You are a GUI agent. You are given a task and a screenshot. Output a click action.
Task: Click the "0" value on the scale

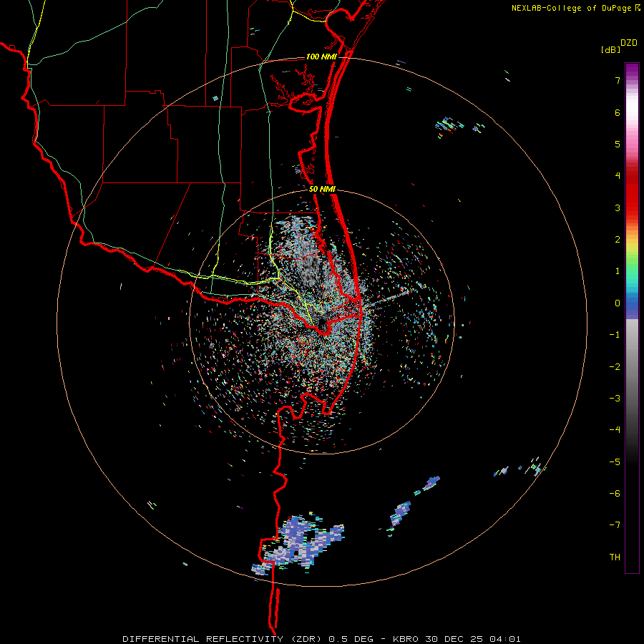point(618,303)
